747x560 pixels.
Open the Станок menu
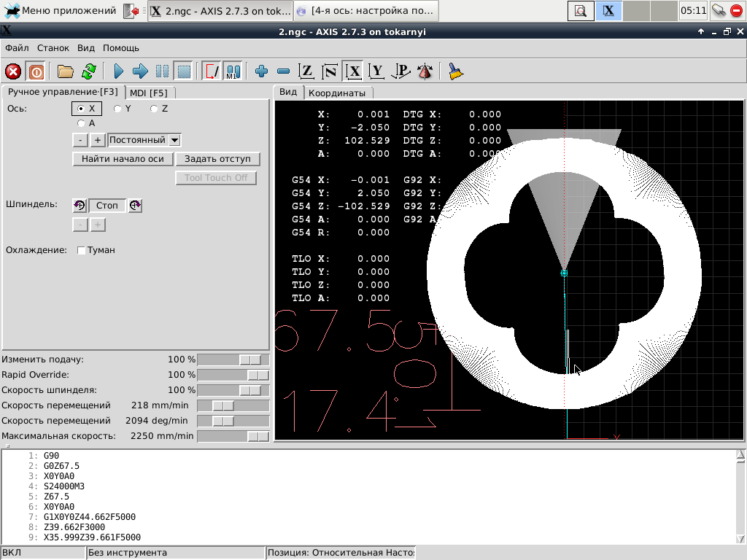click(53, 48)
